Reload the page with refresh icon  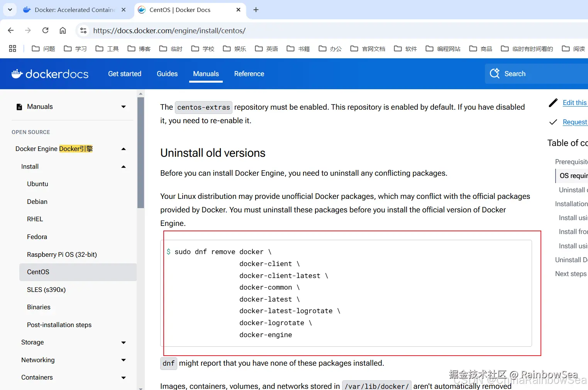[x=45, y=31]
